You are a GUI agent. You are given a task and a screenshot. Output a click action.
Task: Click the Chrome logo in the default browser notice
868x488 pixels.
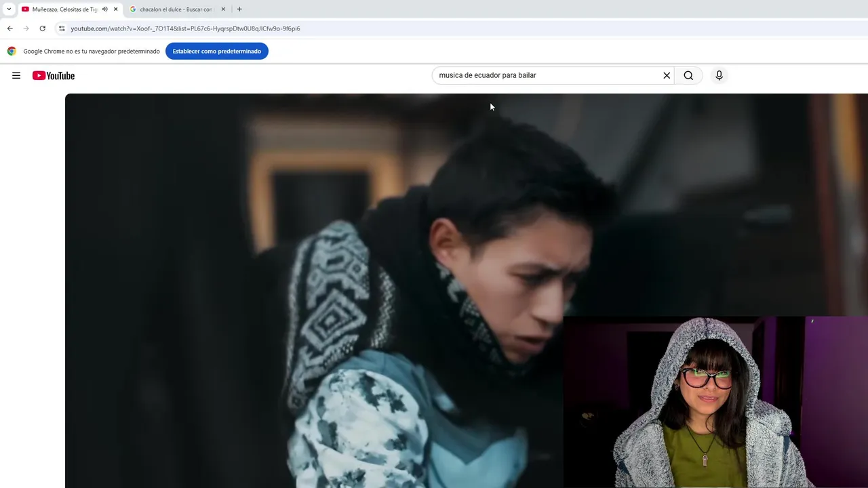(x=12, y=51)
